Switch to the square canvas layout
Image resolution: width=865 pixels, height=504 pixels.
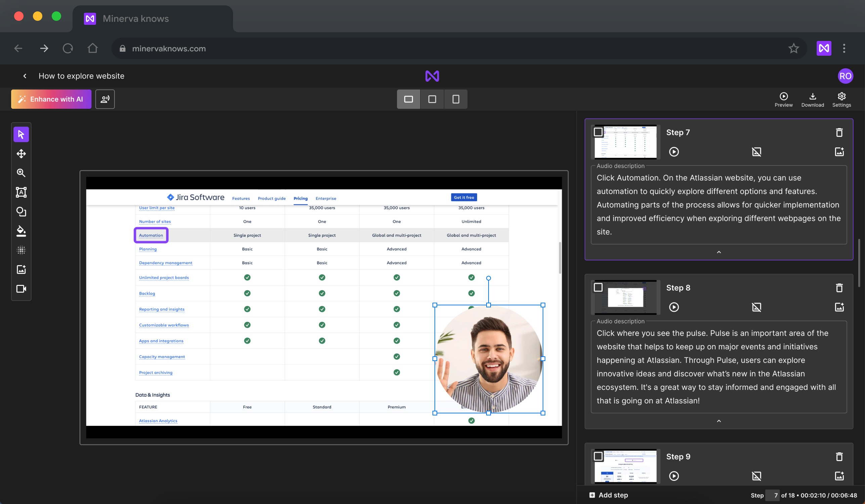pos(432,99)
